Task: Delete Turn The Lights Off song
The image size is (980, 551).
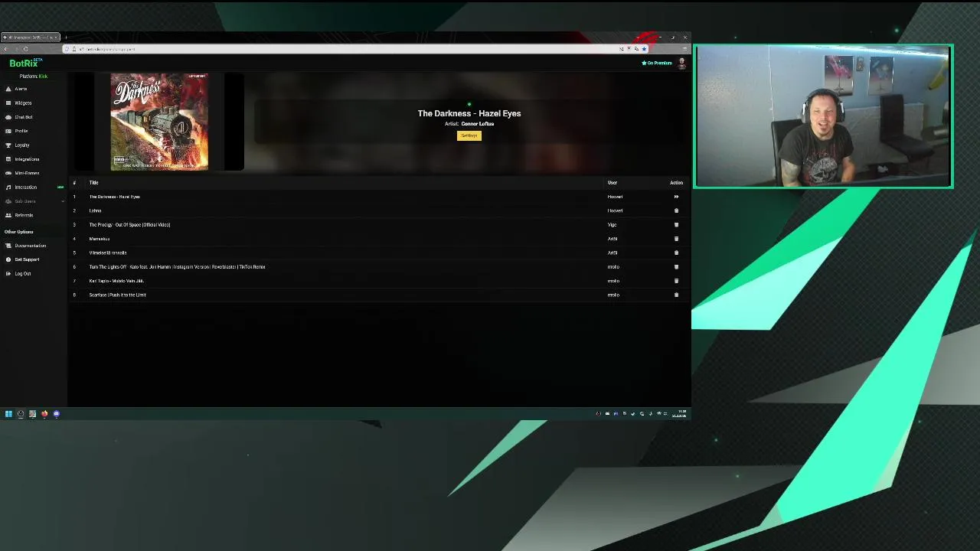Action: [x=676, y=267]
